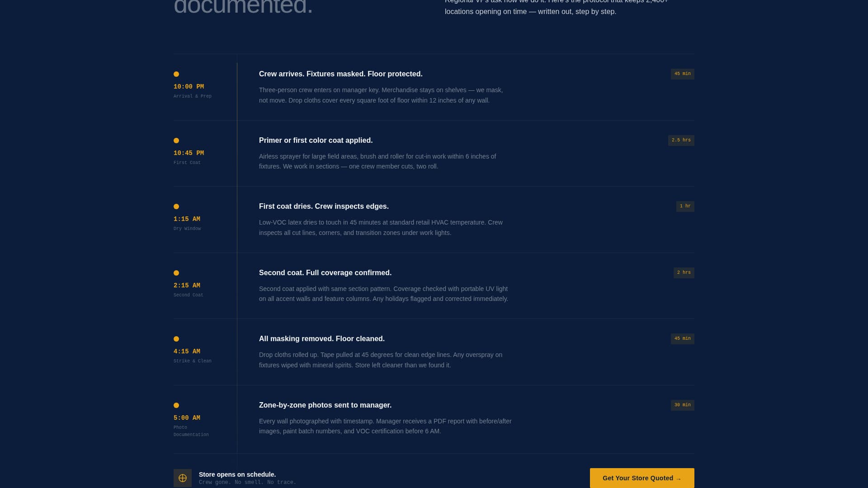Screen dimensions: 868x488
Task: Click 'Crew gone. No smell. No trace.' text
Action: 247,483
